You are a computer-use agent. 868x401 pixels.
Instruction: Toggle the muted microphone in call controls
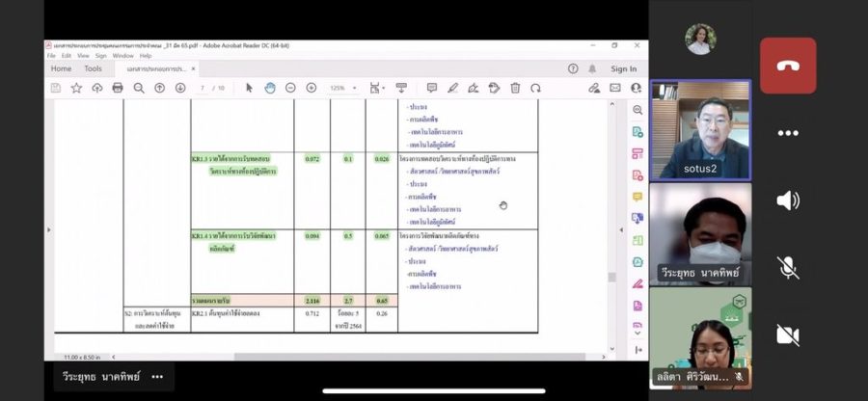788,267
